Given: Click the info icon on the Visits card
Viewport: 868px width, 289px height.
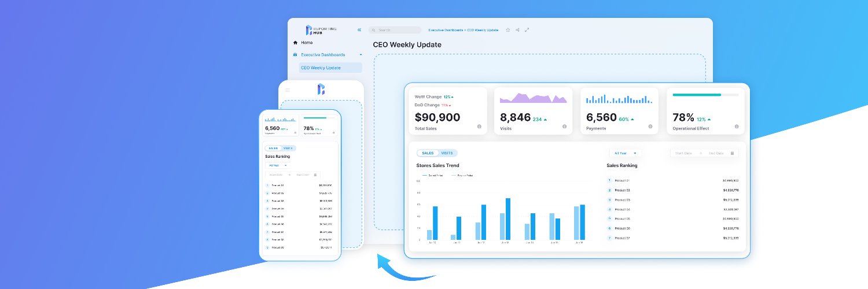Looking at the screenshot, I should pyautogui.click(x=564, y=126).
